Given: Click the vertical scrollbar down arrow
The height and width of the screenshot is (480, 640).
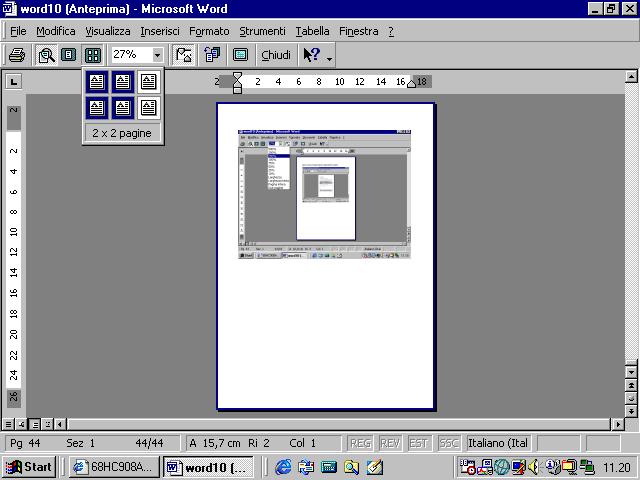Looking at the screenshot, I should pos(631,372).
